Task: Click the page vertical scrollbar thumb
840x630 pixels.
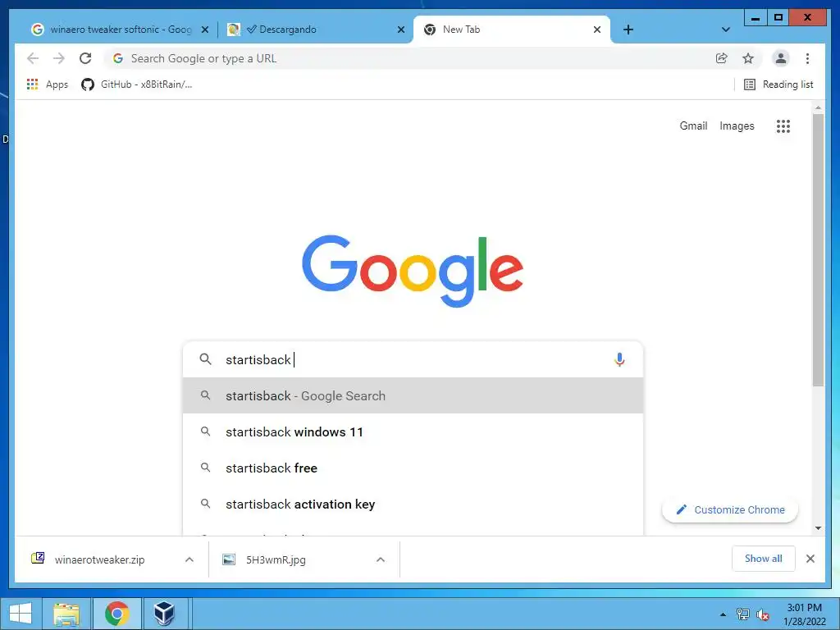Action: point(818,249)
